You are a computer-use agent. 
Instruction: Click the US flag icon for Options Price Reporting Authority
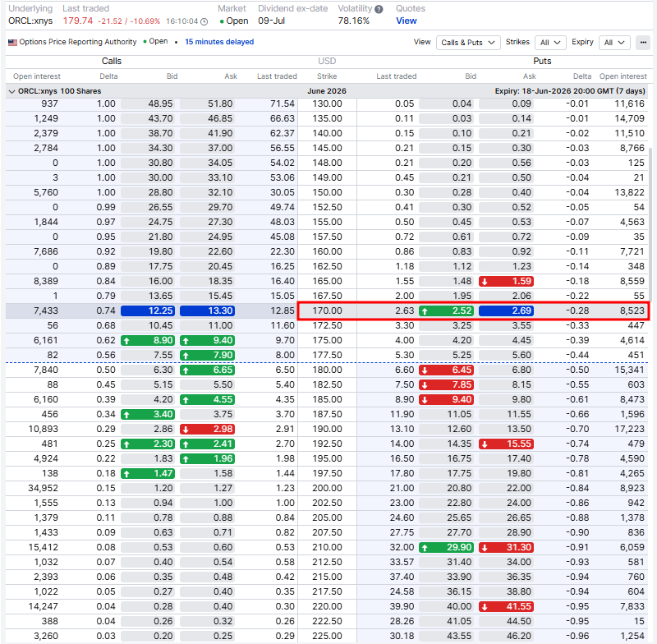(12, 42)
